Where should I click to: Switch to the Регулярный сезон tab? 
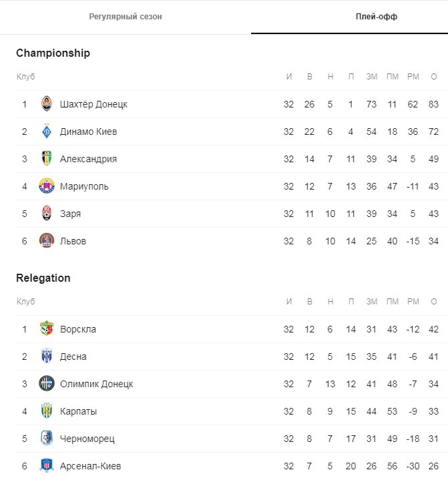tap(126, 17)
